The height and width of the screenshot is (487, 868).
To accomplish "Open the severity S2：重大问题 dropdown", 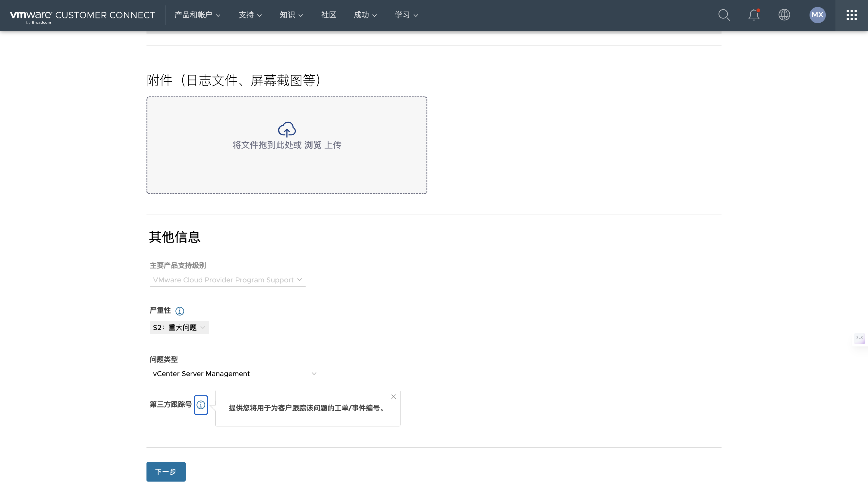I will (x=179, y=328).
